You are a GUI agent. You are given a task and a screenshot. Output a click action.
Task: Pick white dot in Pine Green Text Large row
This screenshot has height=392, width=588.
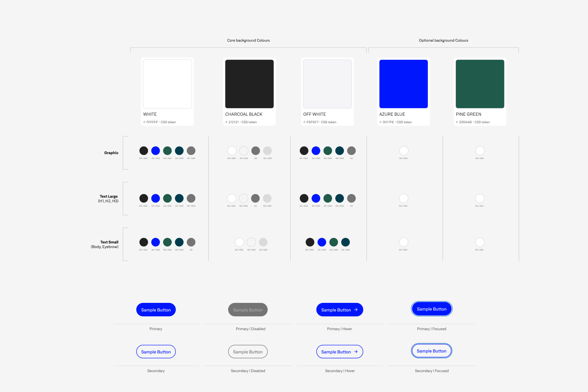click(480, 198)
